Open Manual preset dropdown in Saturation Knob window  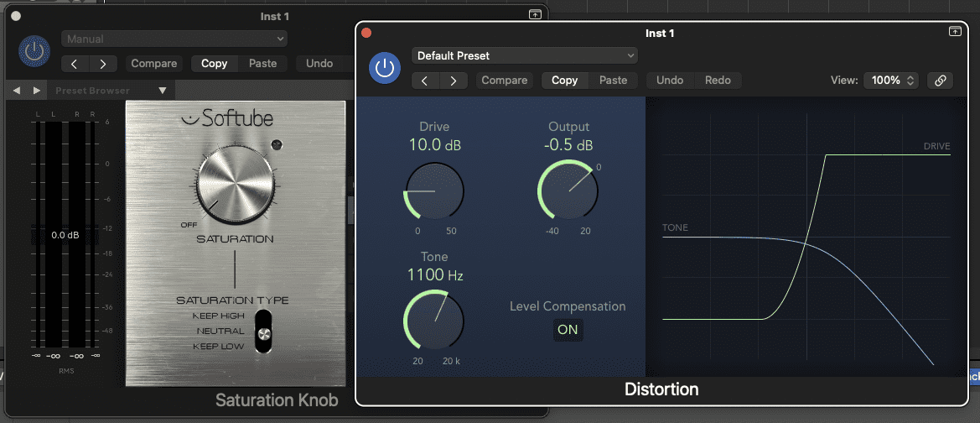[174, 39]
